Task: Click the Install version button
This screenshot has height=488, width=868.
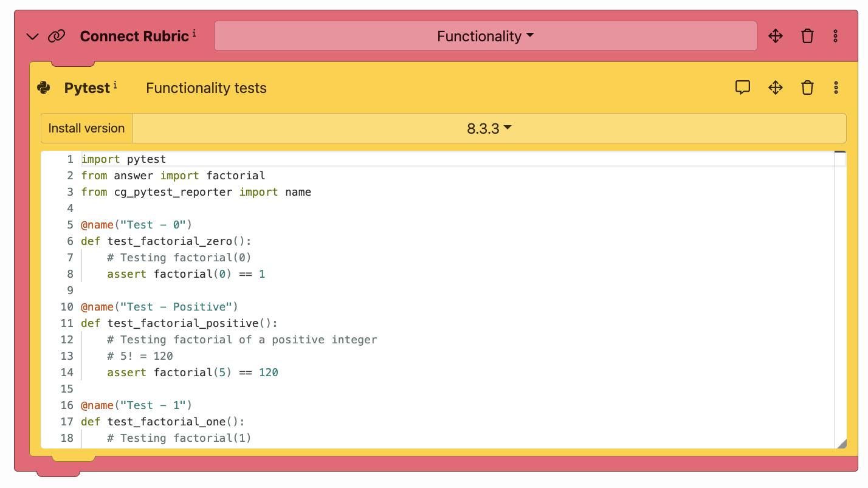Action: tap(86, 128)
